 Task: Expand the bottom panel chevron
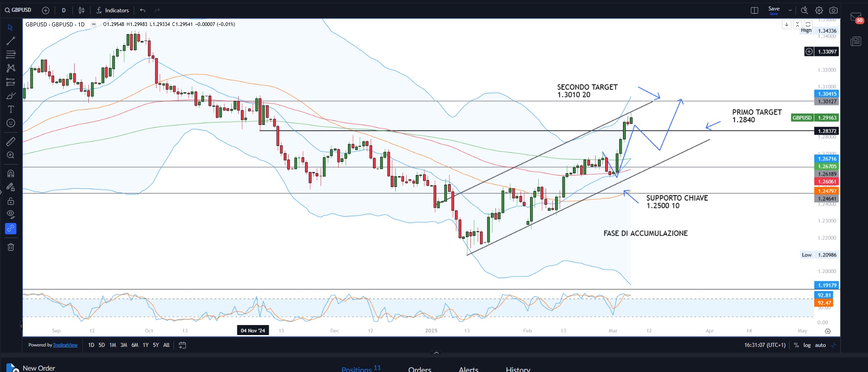tap(436, 353)
